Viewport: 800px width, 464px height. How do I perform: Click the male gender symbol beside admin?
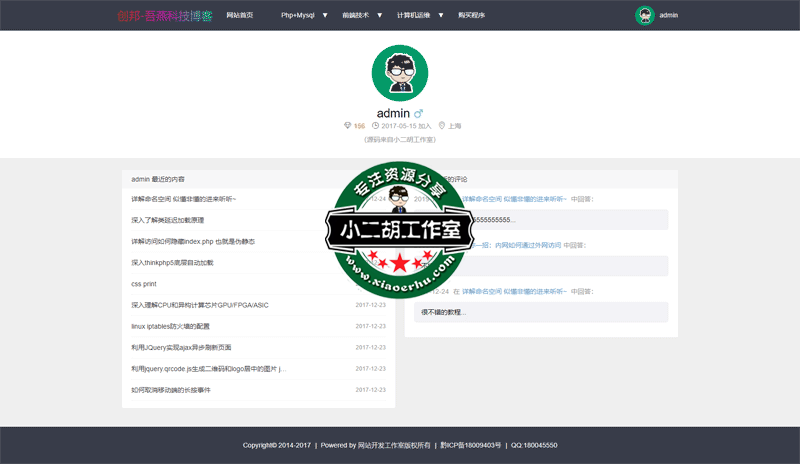pos(419,113)
